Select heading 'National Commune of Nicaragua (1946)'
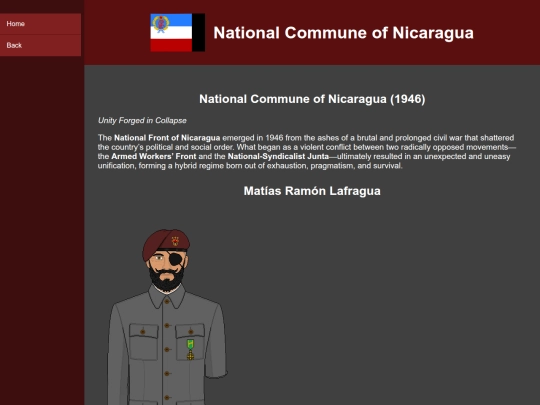The width and height of the screenshot is (540, 405). (x=312, y=99)
